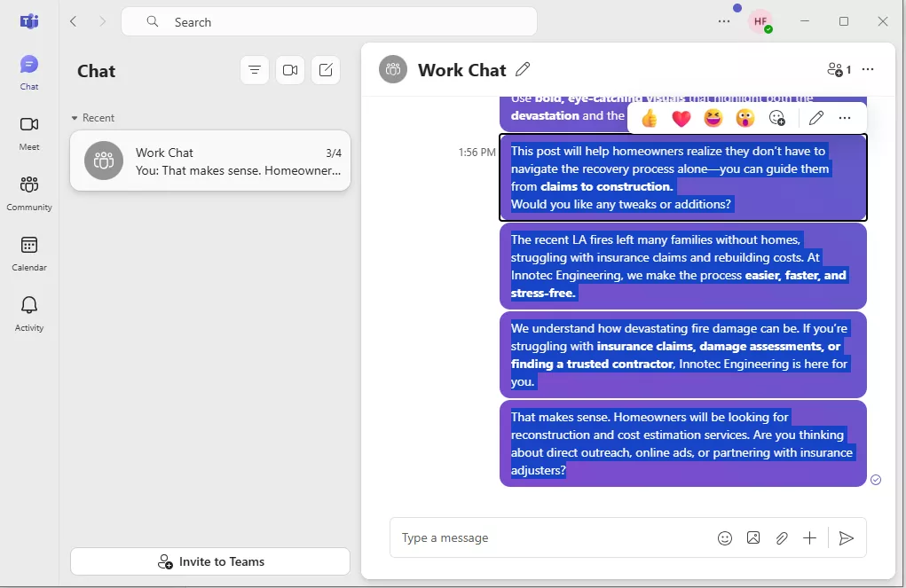The image size is (906, 588).
Task: Open the settings and more menu
Action: pyautogui.click(x=723, y=21)
